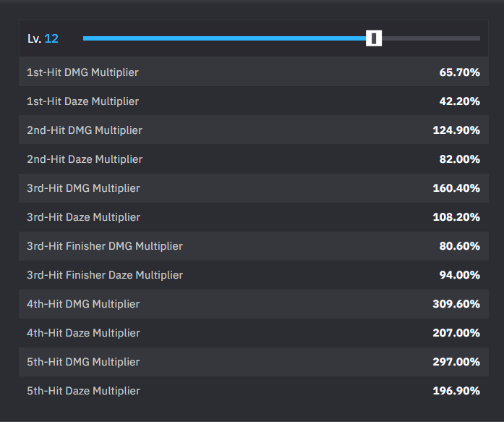Screen dimensions: 504x422
Task: Select the 3rd-Hit Daze Multiplier row
Action: [254, 216]
